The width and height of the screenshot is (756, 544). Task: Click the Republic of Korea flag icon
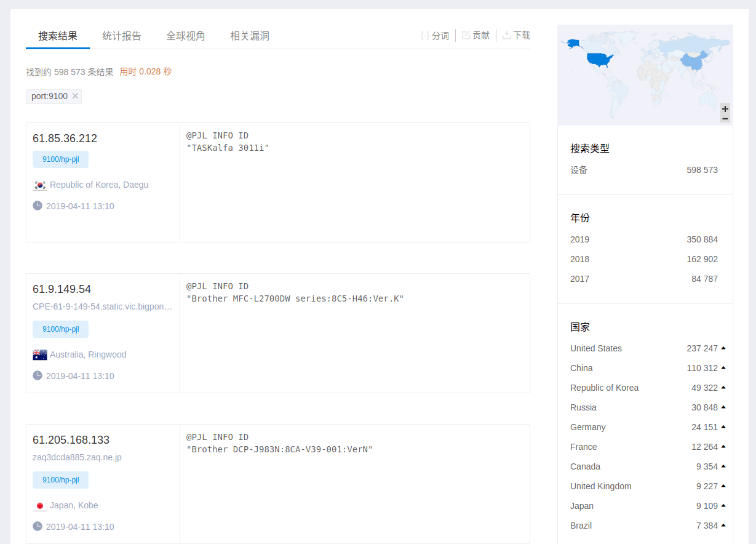[40, 185]
